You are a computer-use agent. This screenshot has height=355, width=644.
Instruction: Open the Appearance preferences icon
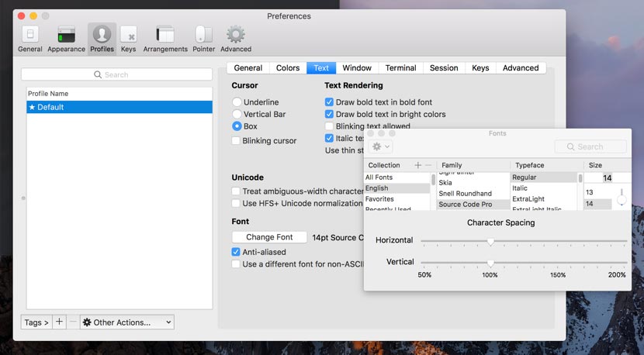[66, 39]
